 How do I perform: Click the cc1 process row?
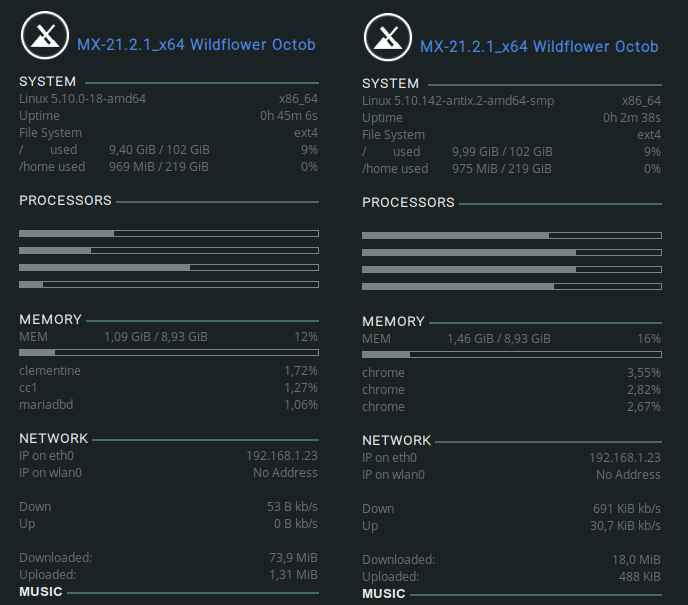[168, 388]
